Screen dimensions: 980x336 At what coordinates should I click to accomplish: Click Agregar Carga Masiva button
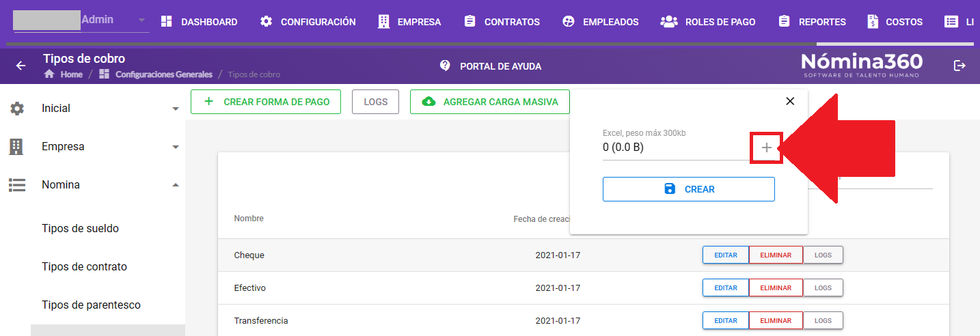(490, 102)
